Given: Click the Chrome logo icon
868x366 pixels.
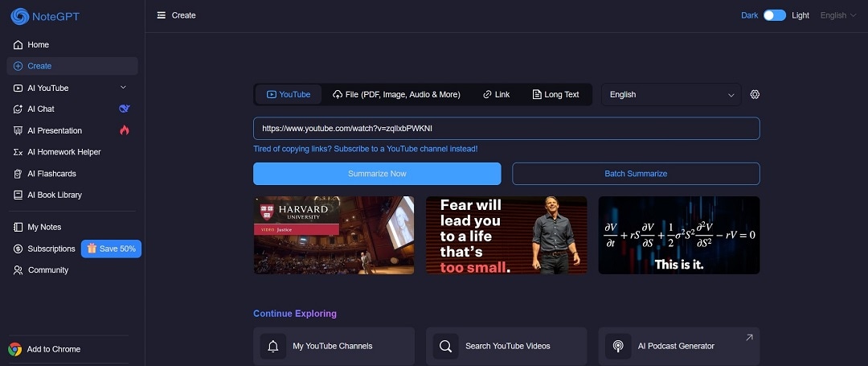Looking at the screenshot, I should pos(15,349).
